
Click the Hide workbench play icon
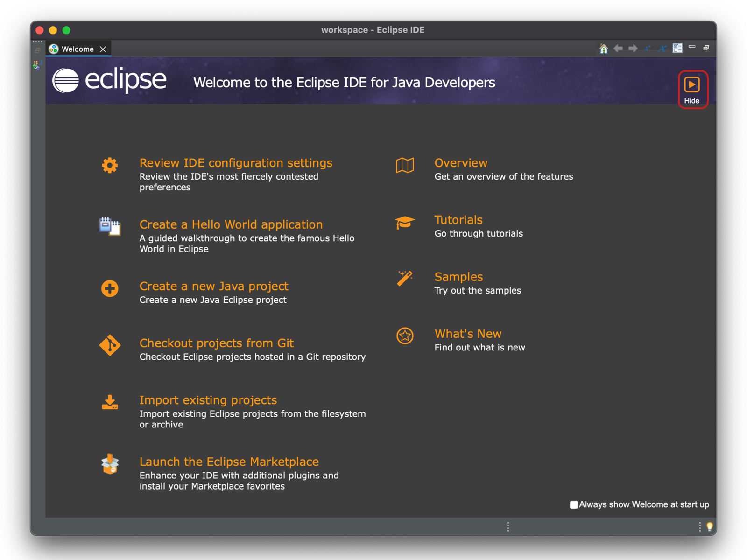(x=692, y=85)
